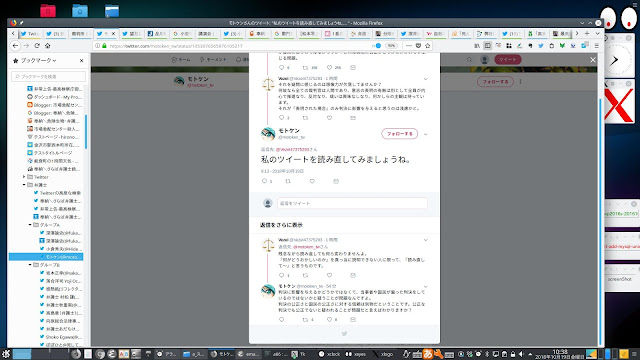Like Wowi's lower reply under more replies
The height and width of the screenshot is (360, 640).
pyautogui.click(x=329, y=275)
